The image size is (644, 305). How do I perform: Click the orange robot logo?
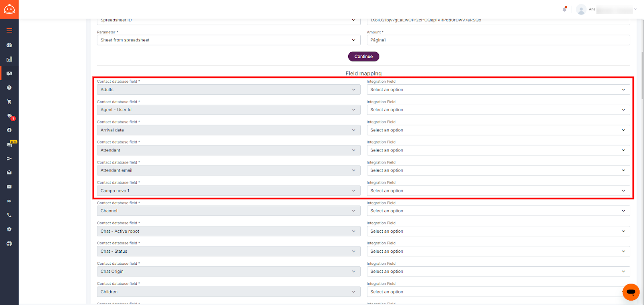9,9
